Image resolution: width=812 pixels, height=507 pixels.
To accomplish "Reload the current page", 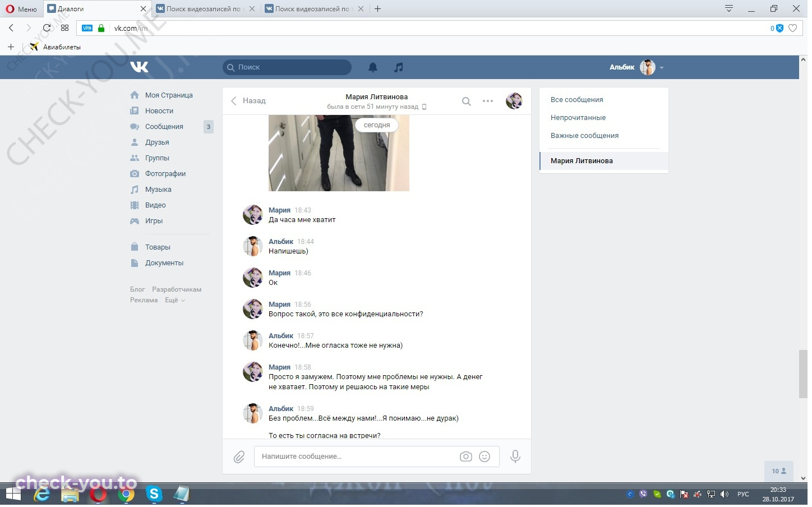I will click(x=47, y=28).
